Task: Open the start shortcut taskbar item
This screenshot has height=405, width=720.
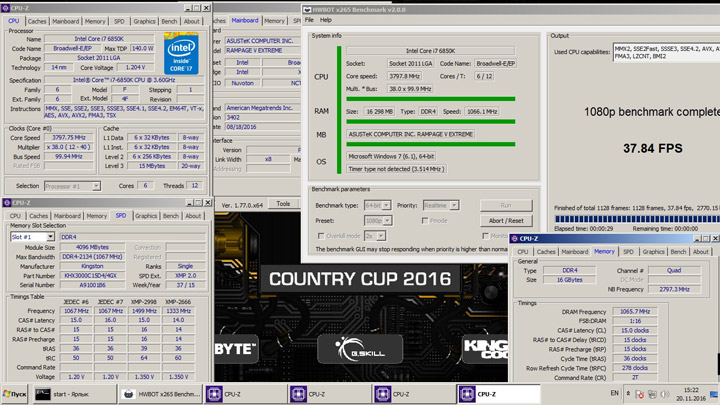Action: (x=74, y=394)
